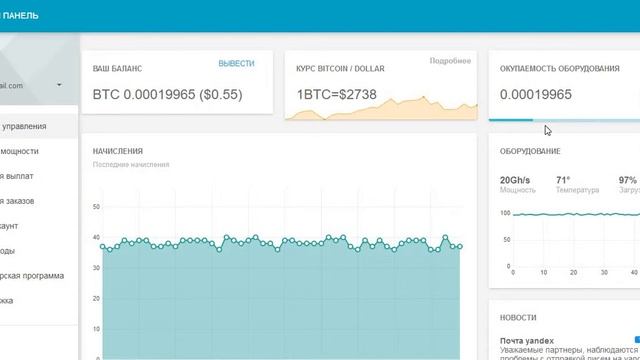Screen dimensions: 640x360
Task: Click the equipment payback progress bar
Action: [x=564, y=120]
